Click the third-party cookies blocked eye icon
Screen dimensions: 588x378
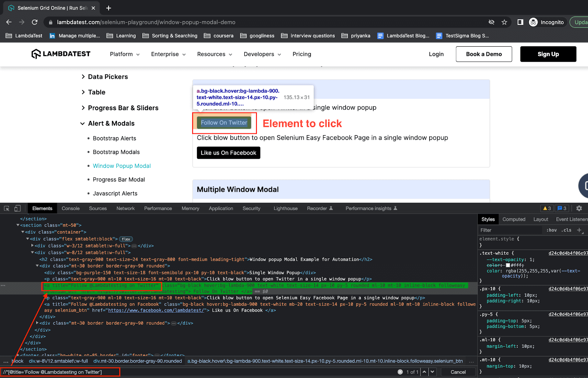coord(491,22)
